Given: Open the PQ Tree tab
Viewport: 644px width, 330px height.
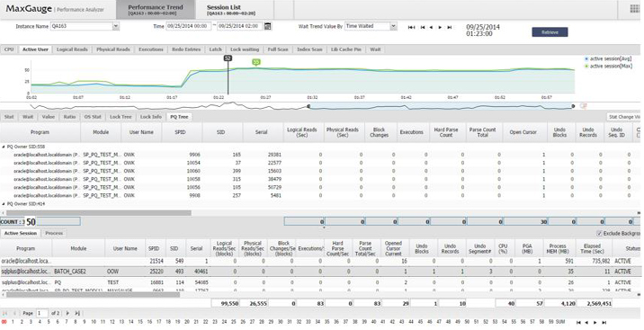Looking at the screenshot, I should 179,117.
